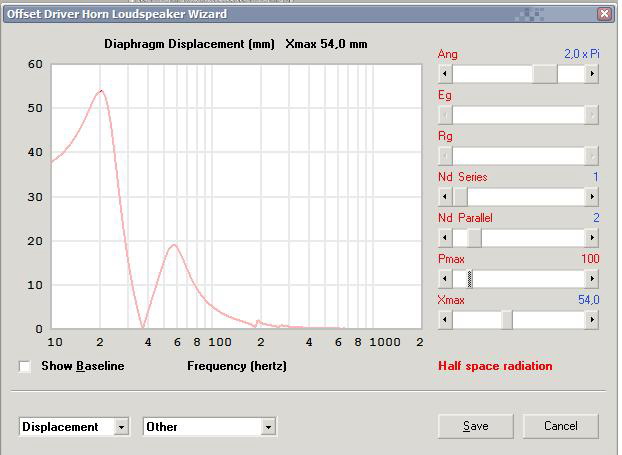622x455 pixels.
Task: Click the Xmax 54,0 value
Action: point(589,299)
